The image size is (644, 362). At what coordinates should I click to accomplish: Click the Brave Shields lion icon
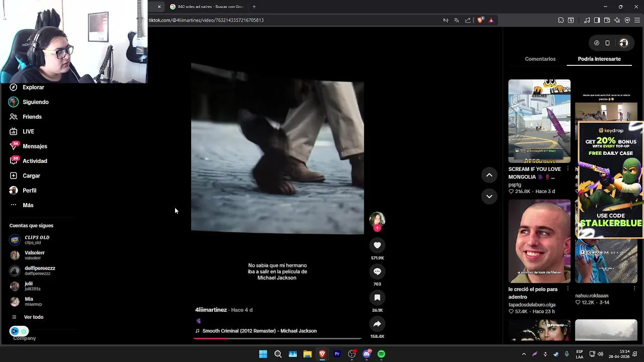coord(480,20)
